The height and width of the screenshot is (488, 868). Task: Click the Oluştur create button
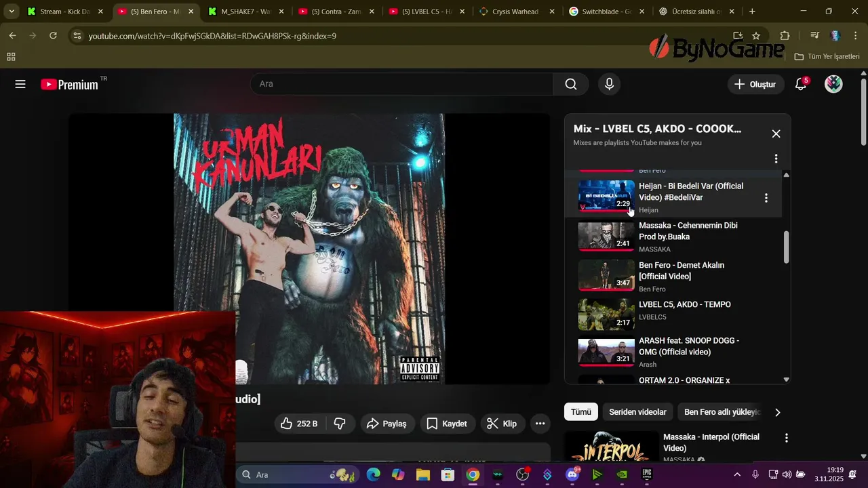click(755, 84)
